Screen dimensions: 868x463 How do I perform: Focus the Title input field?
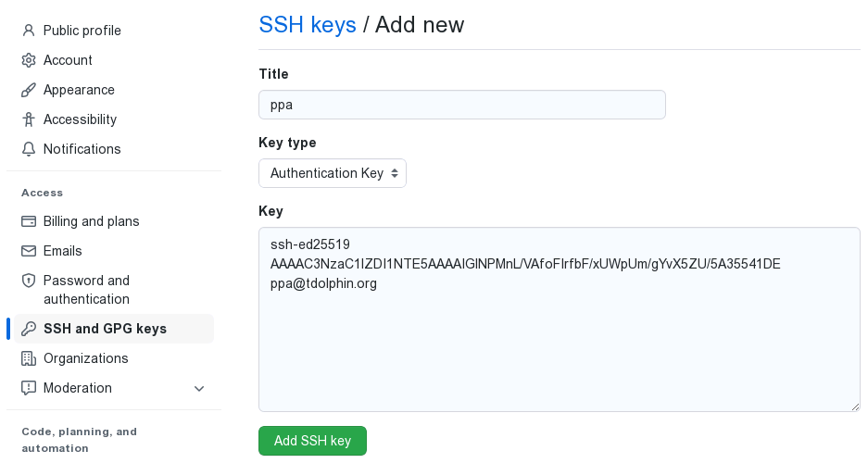click(x=461, y=105)
